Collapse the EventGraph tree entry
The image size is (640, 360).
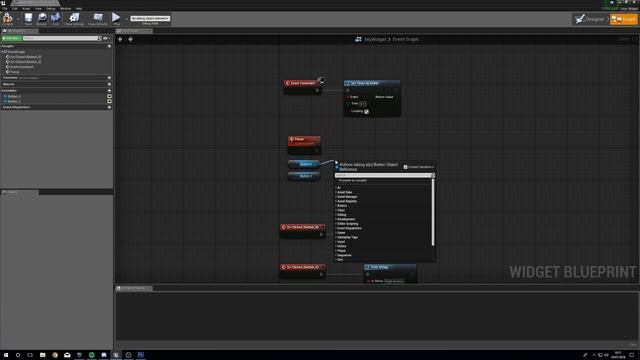pos(2,52)
